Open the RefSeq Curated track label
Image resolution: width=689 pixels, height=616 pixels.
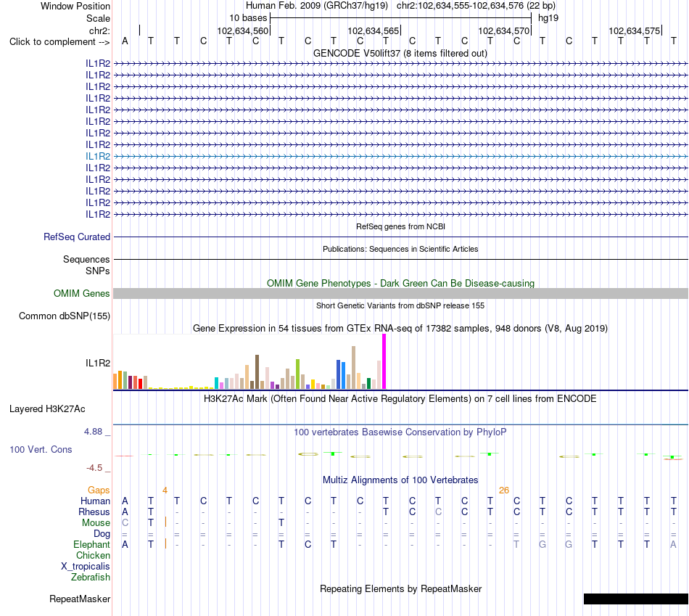pos(76,237)
